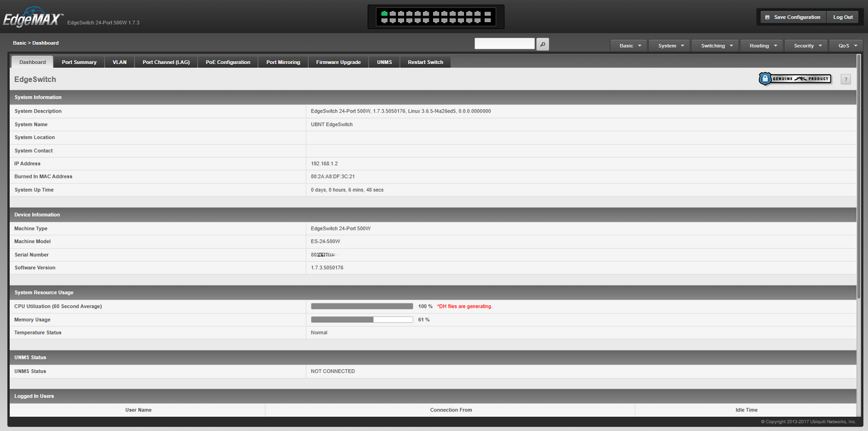Switch to the Port Summary tab
This screenshot has width=868, height=431.
click(x=79, y=62)
